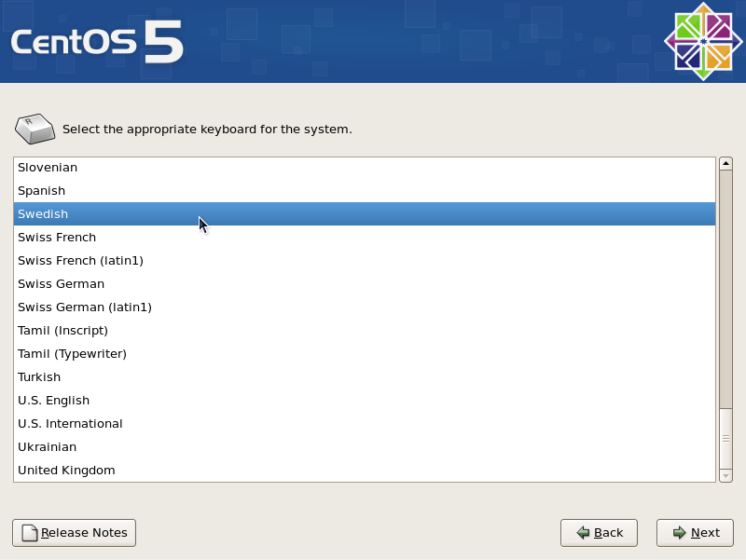This screenshot has height=560, width=746.
Task: Pick Swiss German keyboard layout
Action: [365, 284]
